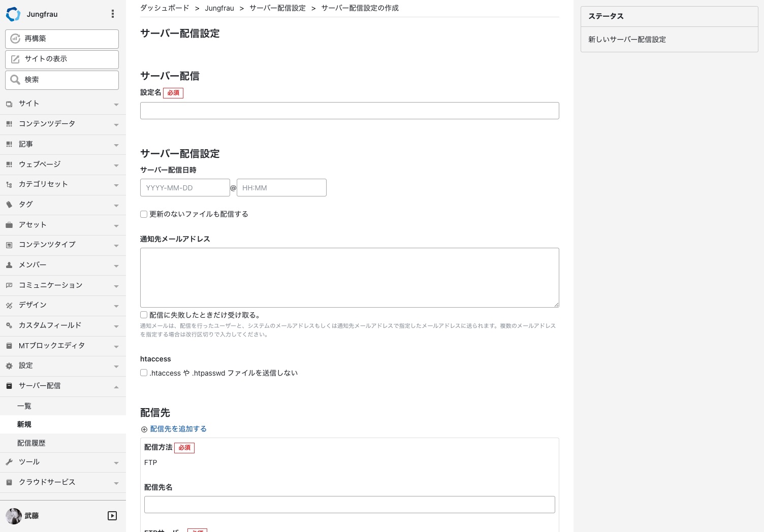
Task: Click the plus icon next to 配信先を追加する
Action: click(x=144, y=429)
